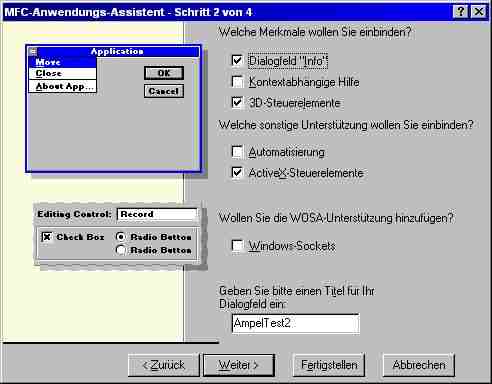Viewport: 492px width, 384px height.
Task: Click the dialog title field containing AmpelTest2
Action: (x=295, y=323)
